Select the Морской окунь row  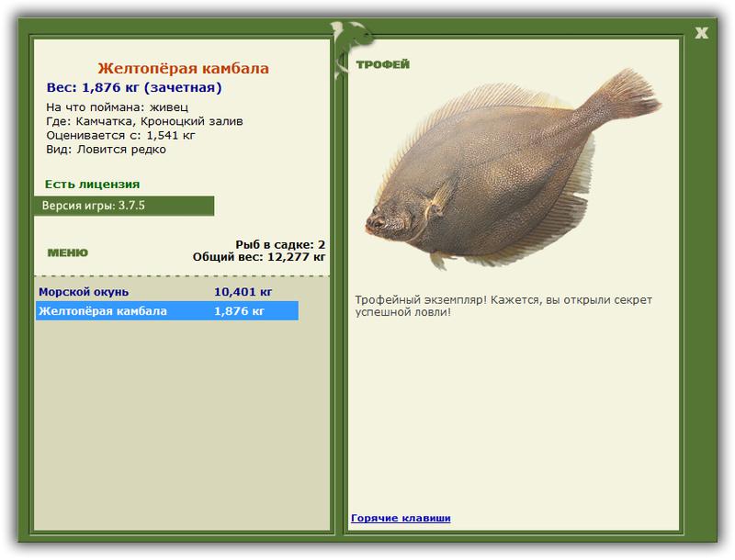(167, 292)
